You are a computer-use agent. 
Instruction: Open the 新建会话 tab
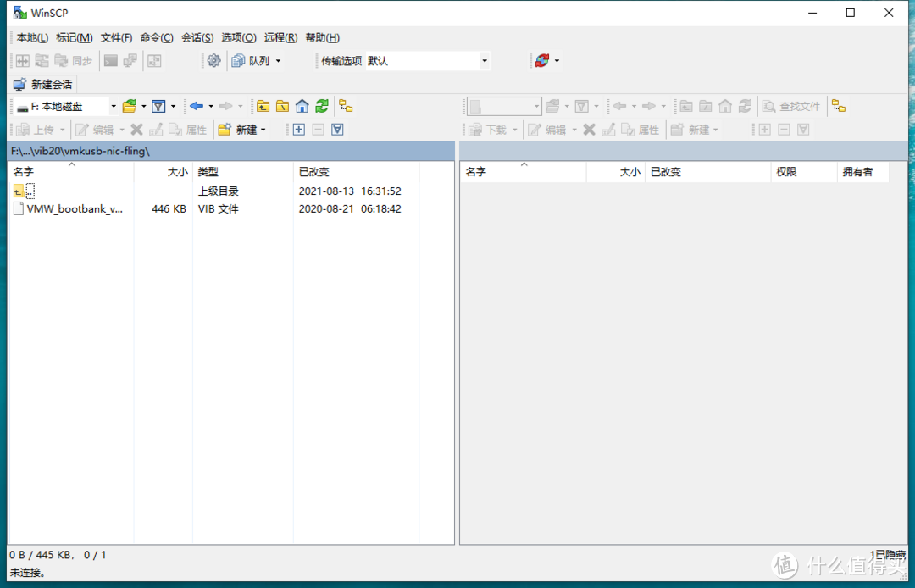pyautogui.click(x=44, y=84)
